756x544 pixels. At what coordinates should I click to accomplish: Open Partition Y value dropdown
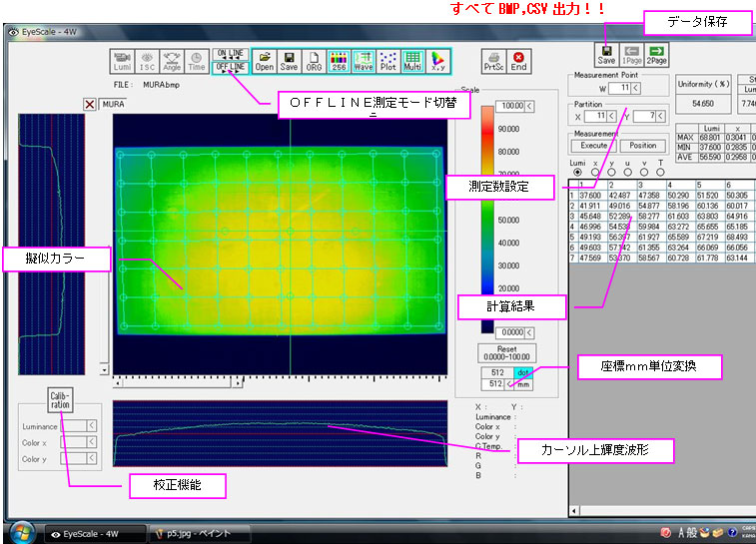click(x=660, y=116)
